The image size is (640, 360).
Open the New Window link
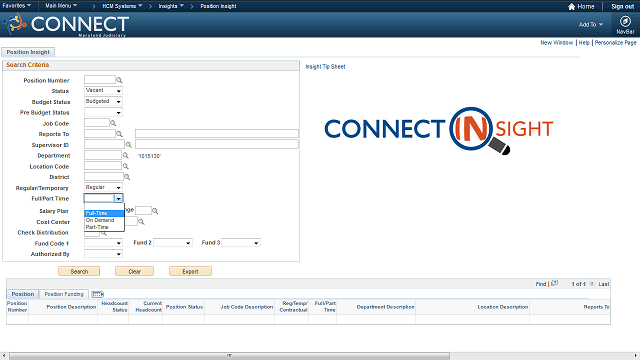pos(557,42)
